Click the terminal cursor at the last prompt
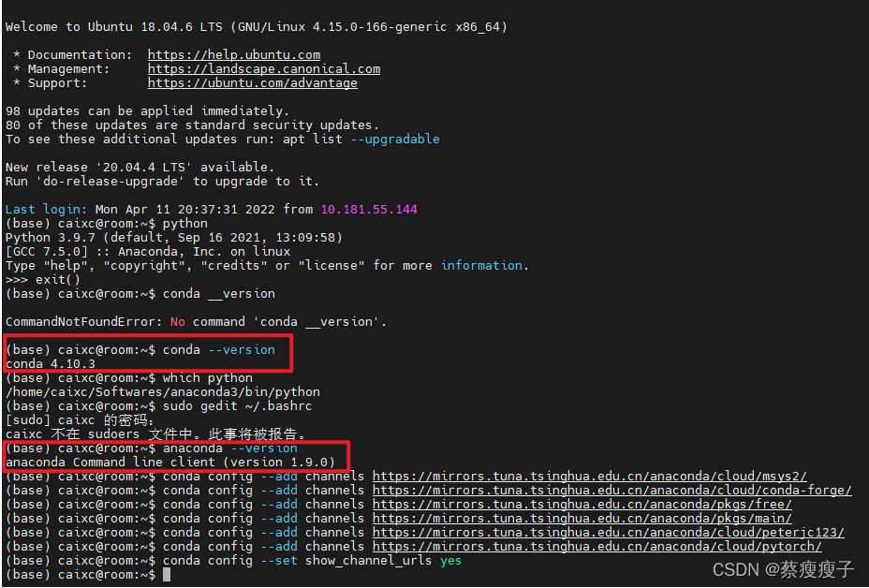 167,575
